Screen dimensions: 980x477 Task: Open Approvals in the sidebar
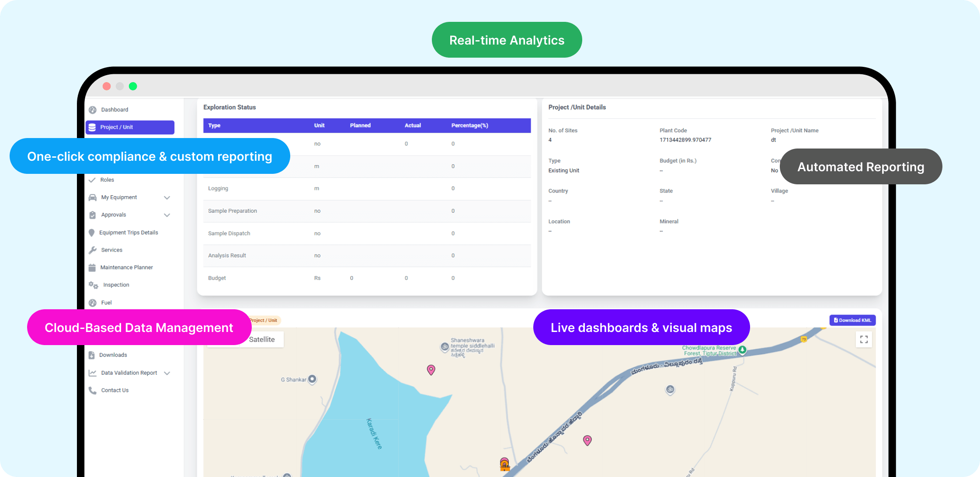click(114, 215)
